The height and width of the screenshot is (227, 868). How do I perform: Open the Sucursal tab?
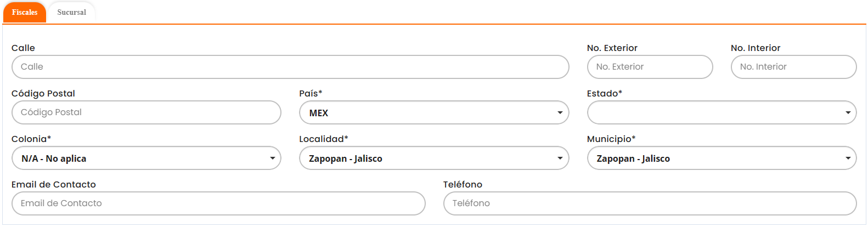71,12
